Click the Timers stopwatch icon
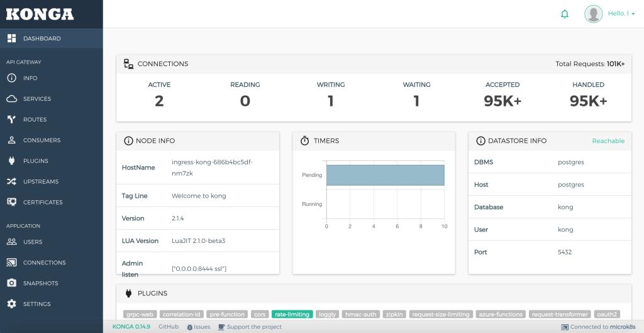This screenshot has width=644, height=333. point(304,140)
